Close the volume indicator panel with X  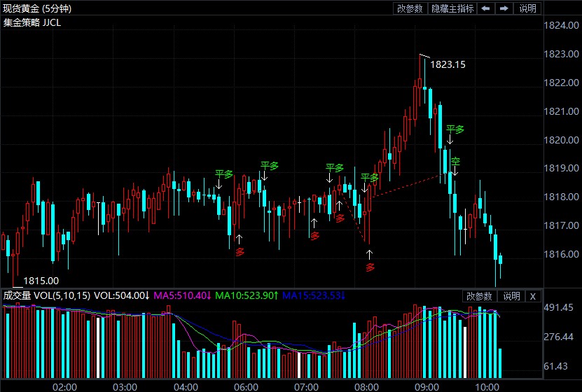pyautogui.click(x=532, y=296)
